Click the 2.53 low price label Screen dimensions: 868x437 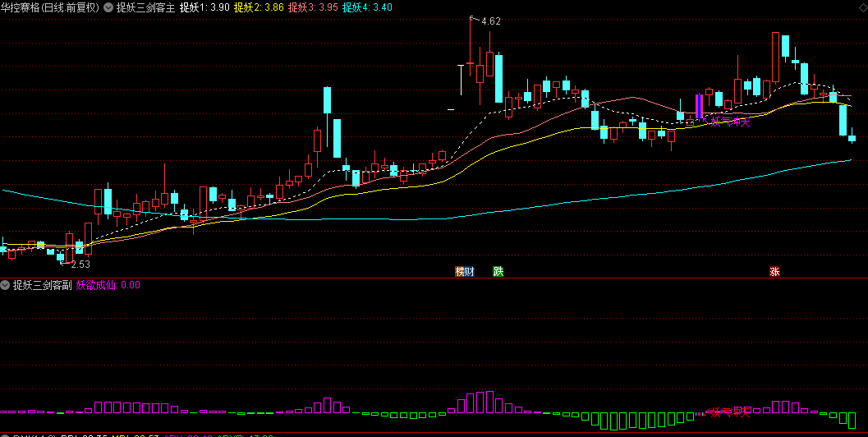[x=80, y=264]
